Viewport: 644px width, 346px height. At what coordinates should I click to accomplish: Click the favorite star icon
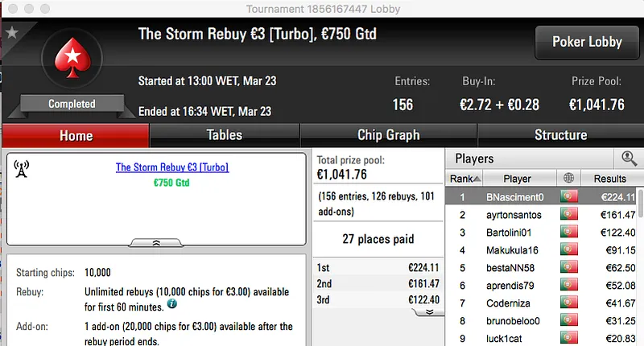[12, 33]
